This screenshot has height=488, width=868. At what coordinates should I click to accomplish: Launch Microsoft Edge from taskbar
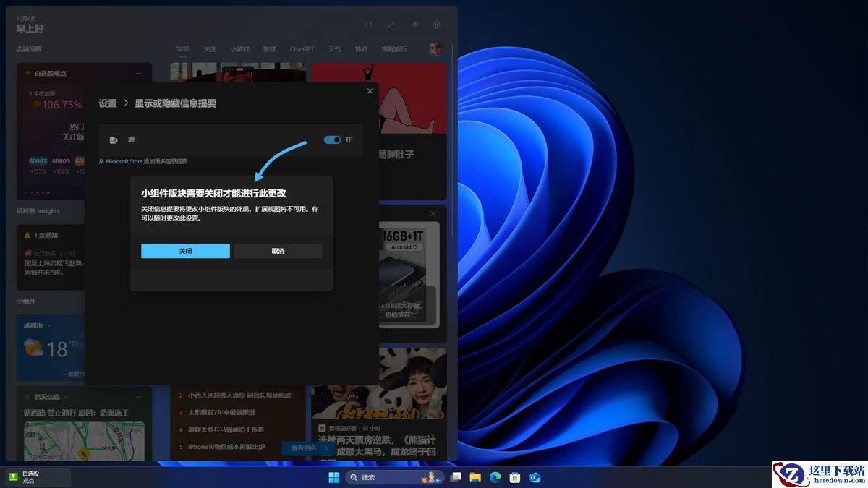[x=495, y=477]
